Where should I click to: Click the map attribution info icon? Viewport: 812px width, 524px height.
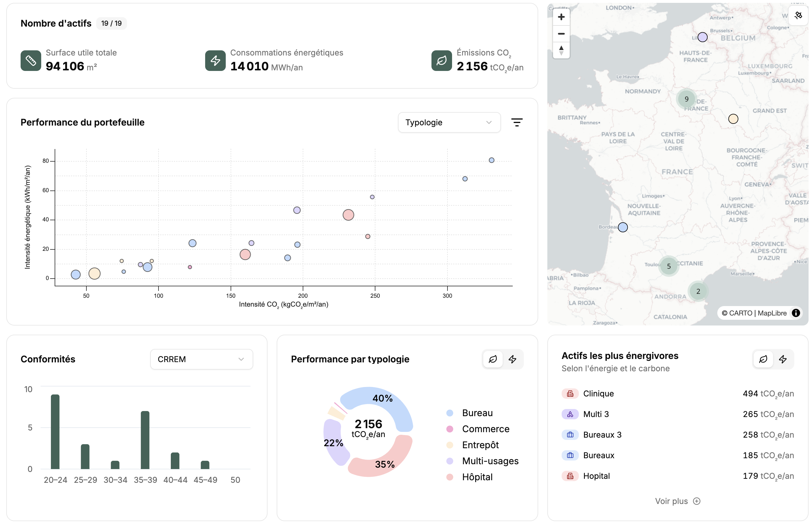click(x=795, y=313)
